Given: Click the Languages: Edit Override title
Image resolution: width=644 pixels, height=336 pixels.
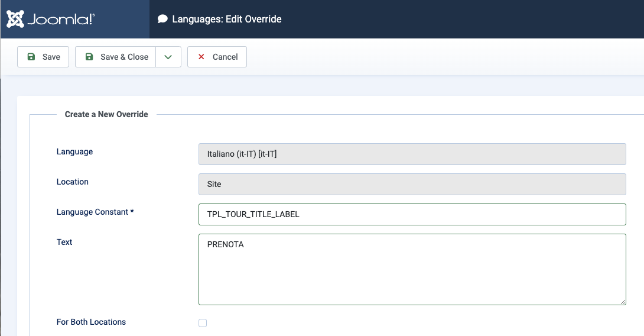Looking at the screenshot, I should point(227,19).
